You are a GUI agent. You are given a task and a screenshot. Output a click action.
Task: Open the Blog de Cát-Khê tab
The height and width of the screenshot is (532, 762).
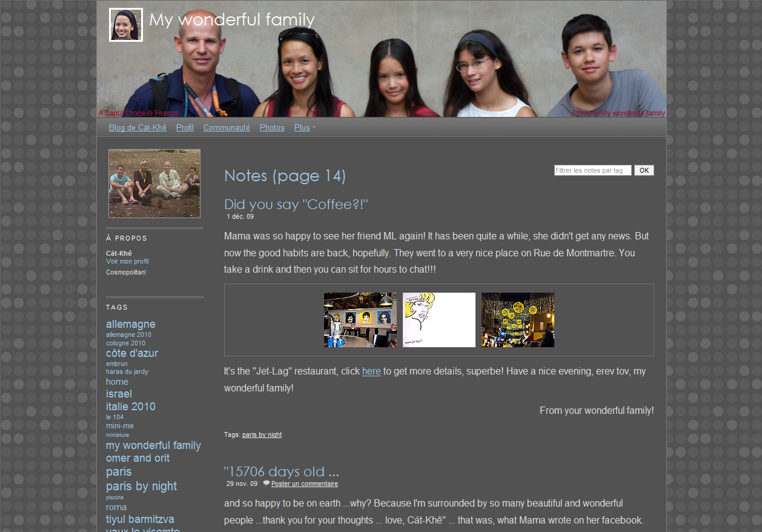tap(137, 128)
